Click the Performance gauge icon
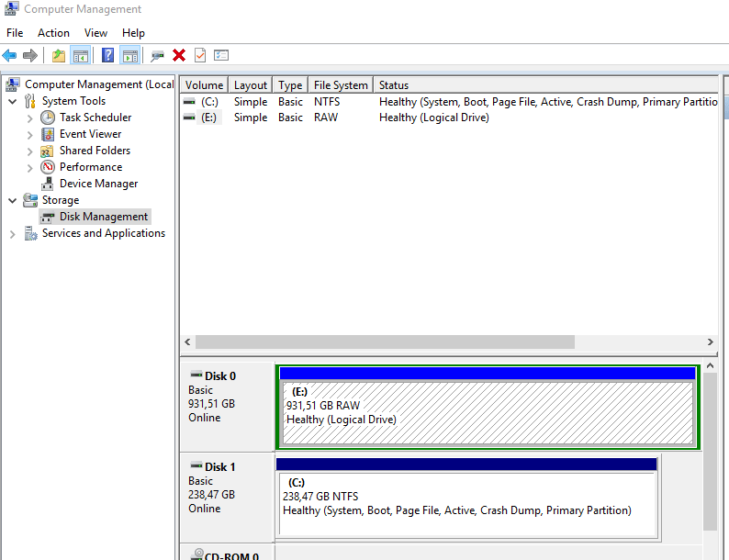 pos(48,167)
